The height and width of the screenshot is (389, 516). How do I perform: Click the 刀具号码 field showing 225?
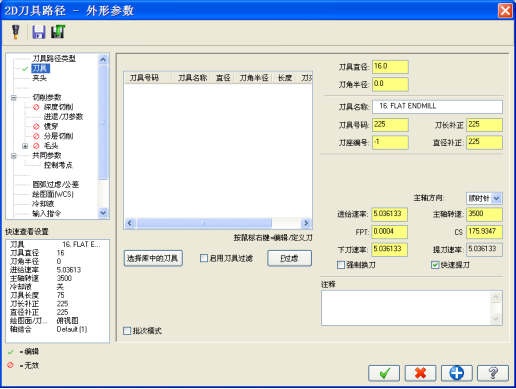coord(390,125)
